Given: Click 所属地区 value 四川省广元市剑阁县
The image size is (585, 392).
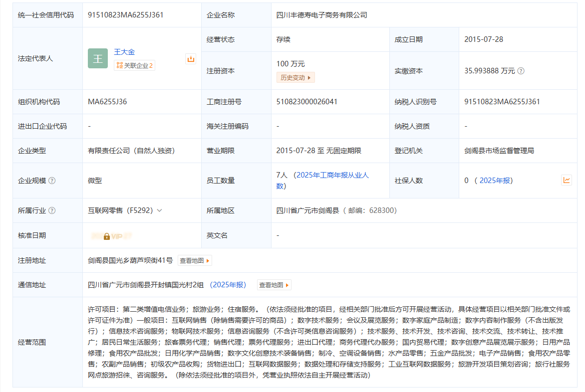Looking at the screenshot, I should pos(307,210).
